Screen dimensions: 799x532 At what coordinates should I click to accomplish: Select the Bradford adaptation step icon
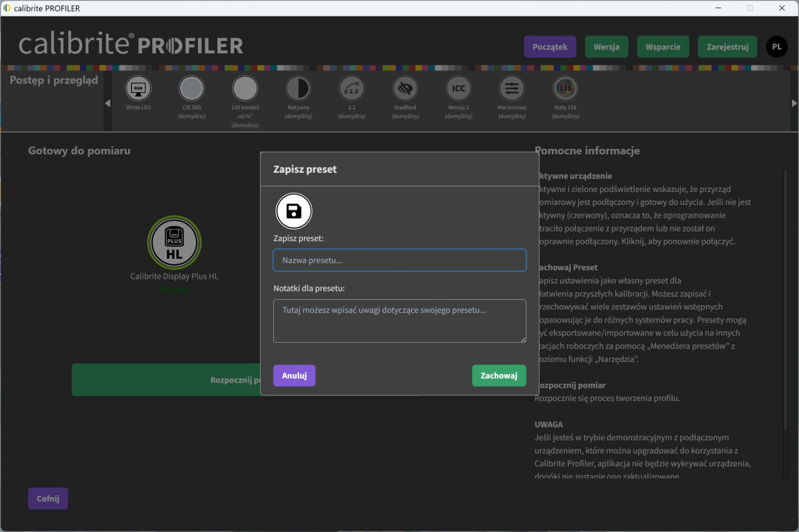click(x=405, y=89)
